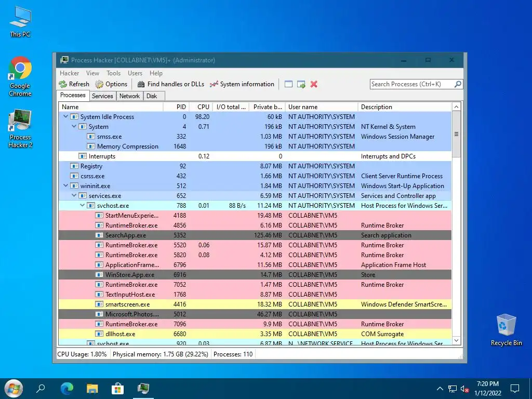Open the Tools menu

tap(113, 73)
